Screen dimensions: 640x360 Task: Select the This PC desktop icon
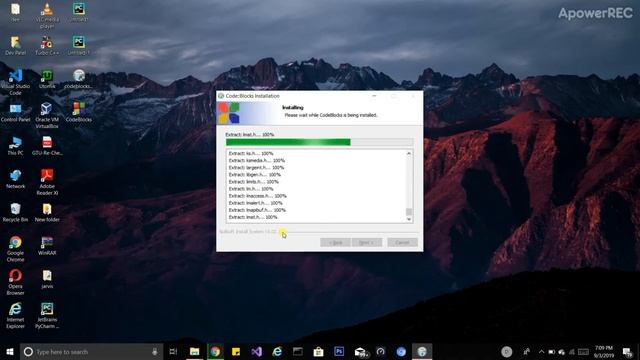(16, 146)
